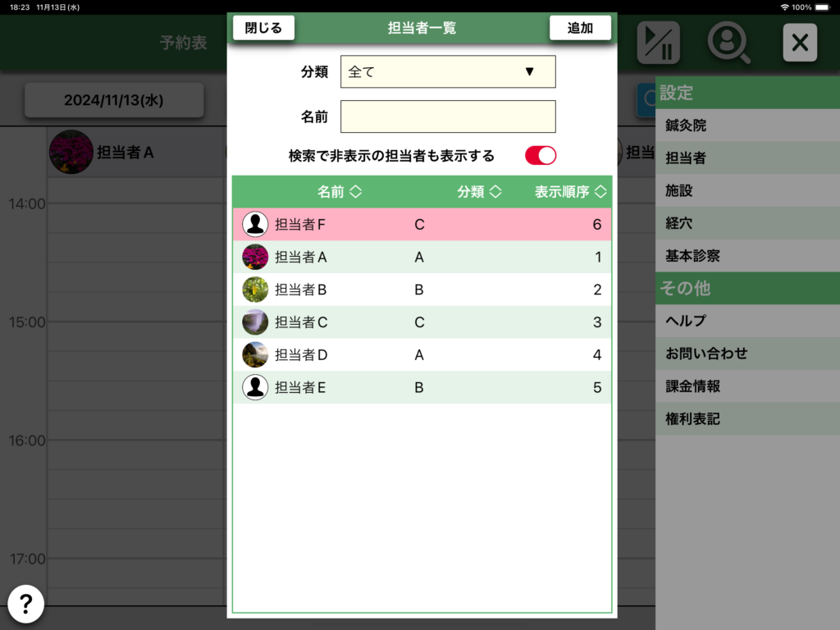Sort list by 分類 column header
Screen dimensions: 840x630
479,192
